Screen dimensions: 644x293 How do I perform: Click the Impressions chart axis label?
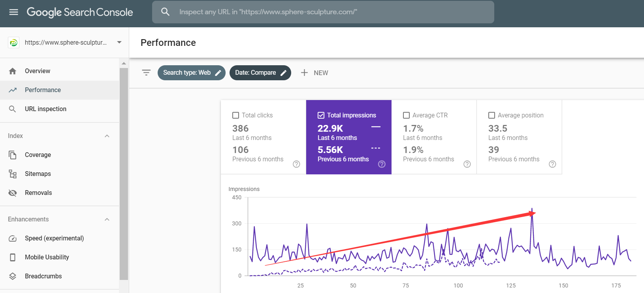pos(244,189)
